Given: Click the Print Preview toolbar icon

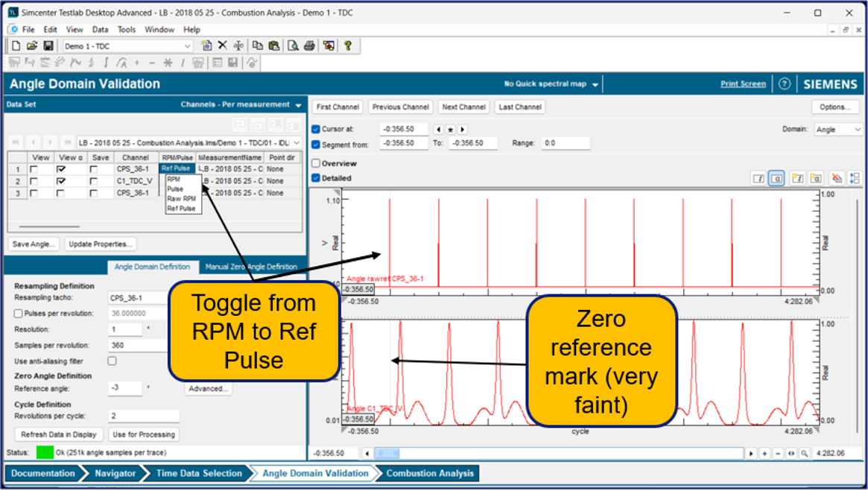Looking at the screenshot, I should [293, 46].
